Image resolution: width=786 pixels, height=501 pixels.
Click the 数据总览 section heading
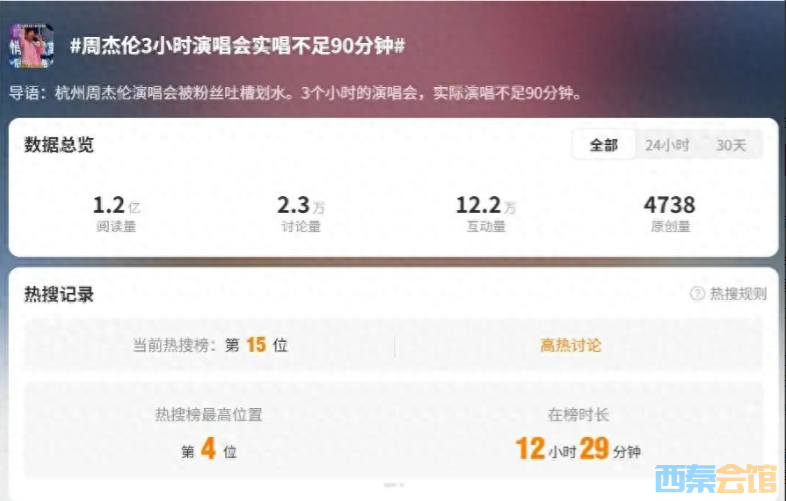[59, 144]
